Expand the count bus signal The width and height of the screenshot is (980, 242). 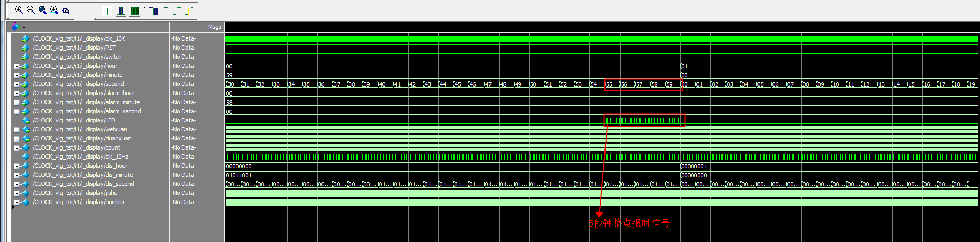pyautogui.click(x=17, y=148)
